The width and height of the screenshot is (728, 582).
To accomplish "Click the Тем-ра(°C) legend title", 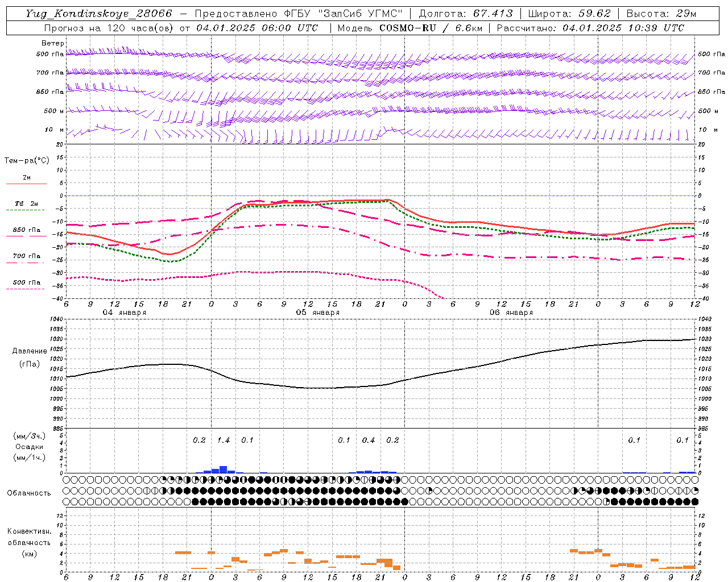I will pyautogui.click(x=27, y=161).
